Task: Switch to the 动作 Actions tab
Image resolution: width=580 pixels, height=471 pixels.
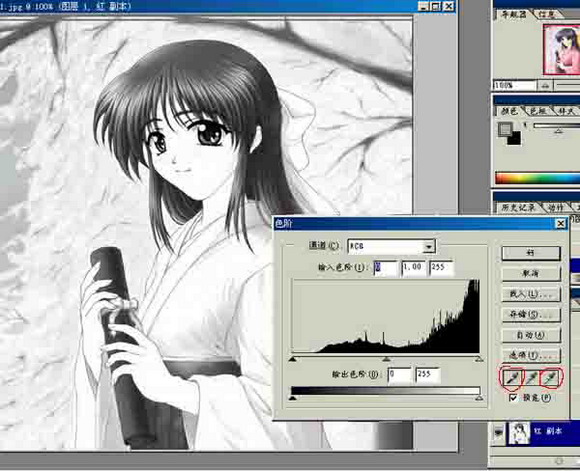Action: coord(556,208)
